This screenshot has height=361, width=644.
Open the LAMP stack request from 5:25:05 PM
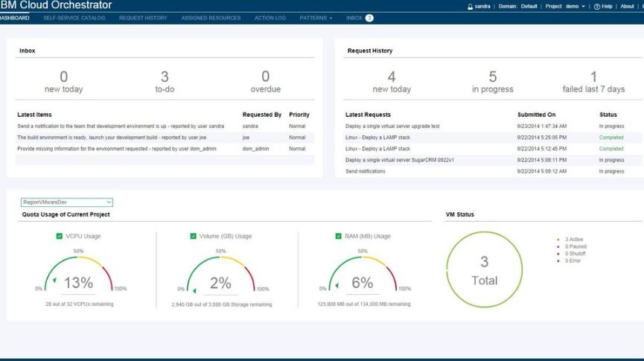[378, 138]
